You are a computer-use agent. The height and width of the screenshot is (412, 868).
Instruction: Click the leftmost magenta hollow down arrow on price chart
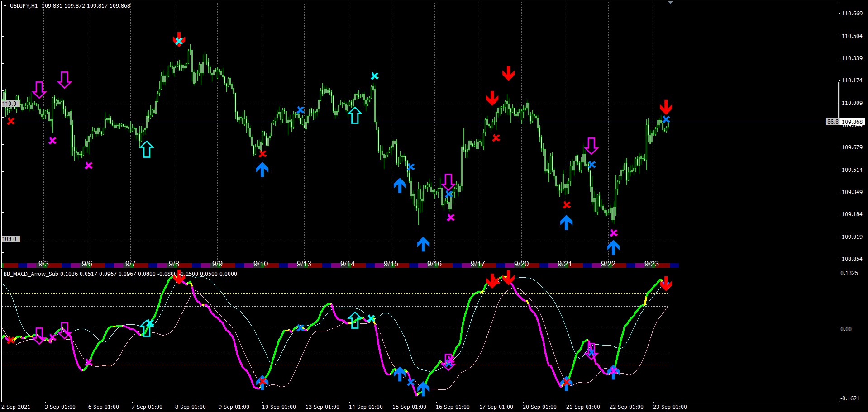tap(39, 90)
